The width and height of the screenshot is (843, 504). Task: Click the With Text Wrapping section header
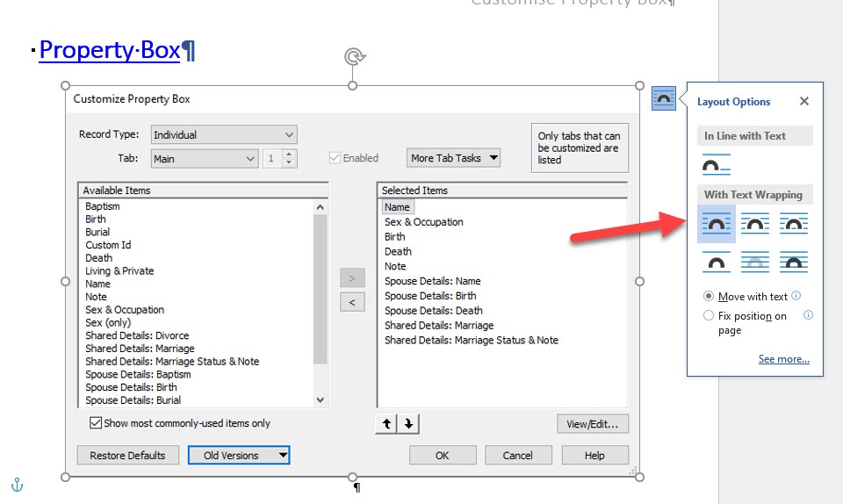click(x=755, y=195)
